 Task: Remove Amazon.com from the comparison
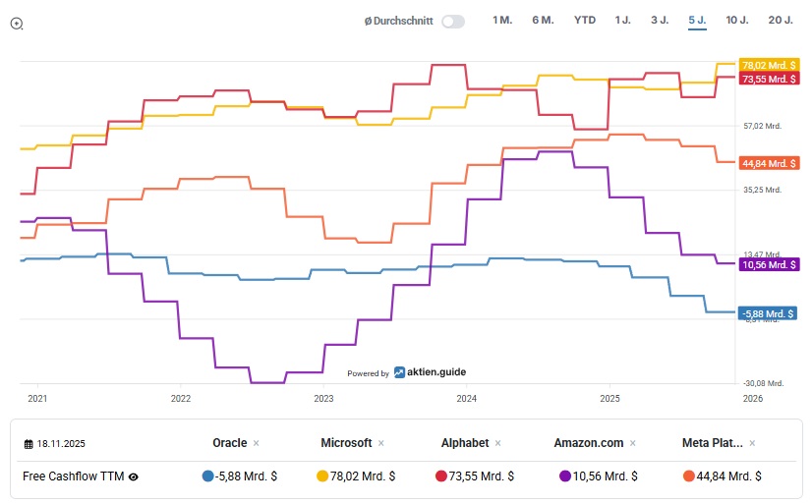pos(633,443)
